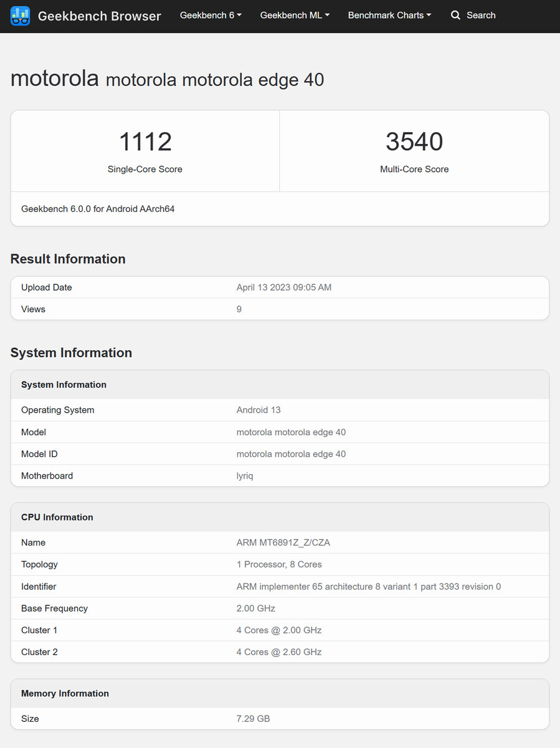The image size is (560, 748).
Task: Select Base Frequency value 2.00 GHz
Action: (x=256, y=608)
